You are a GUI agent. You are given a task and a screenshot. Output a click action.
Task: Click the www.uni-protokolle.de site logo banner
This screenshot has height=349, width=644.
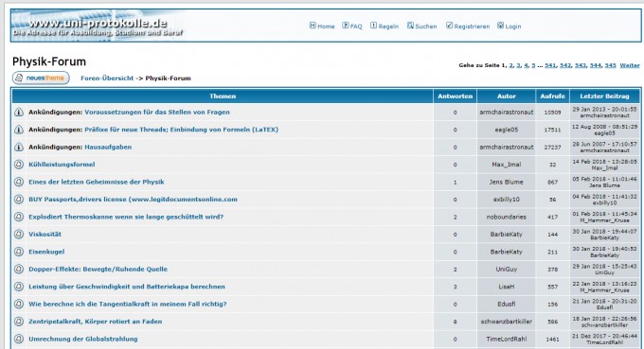pyautogui.click(x=98, y=26)
